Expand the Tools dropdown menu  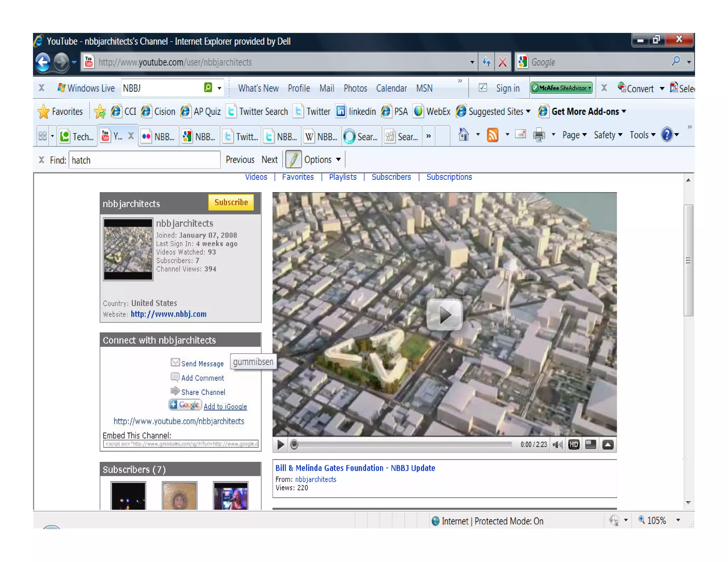[x=642, y=135]
